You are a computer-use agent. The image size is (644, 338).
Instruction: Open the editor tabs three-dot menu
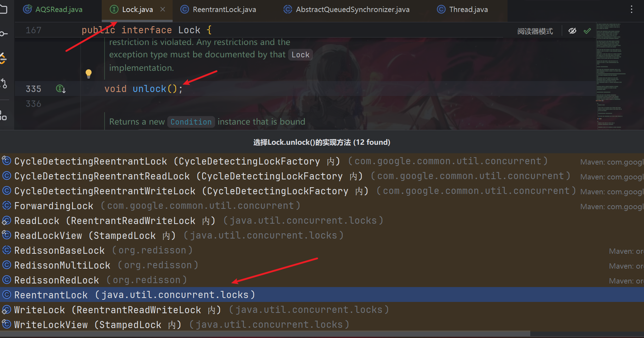coord(631,10)
